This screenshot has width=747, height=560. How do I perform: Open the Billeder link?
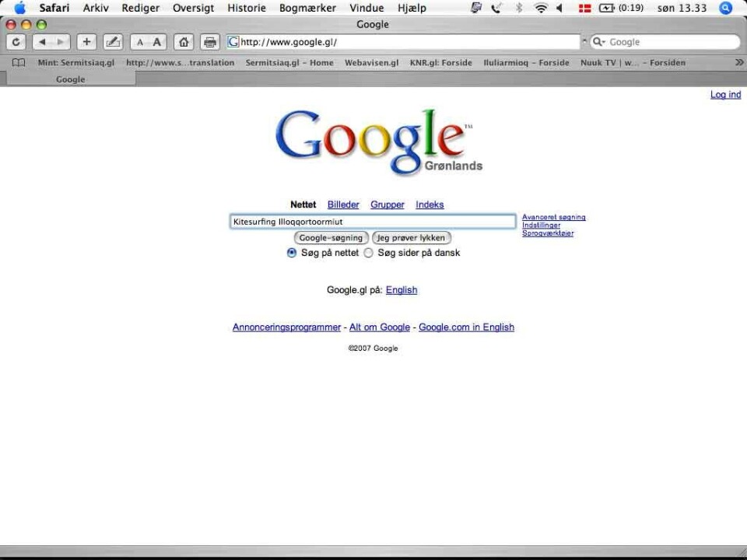343,205
